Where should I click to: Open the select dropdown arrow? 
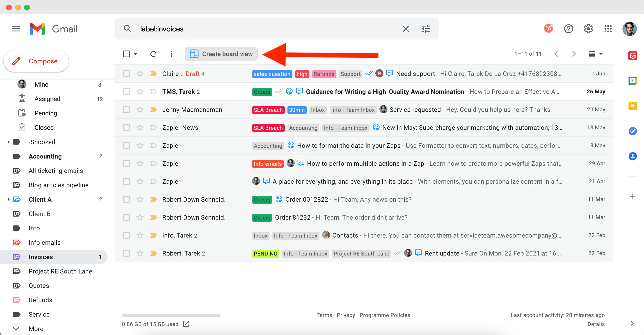[x=135, y=54]
